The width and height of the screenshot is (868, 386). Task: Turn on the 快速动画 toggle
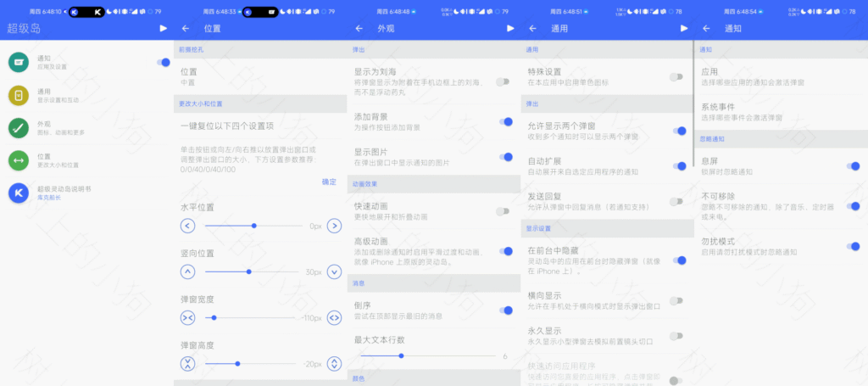click(503, 210)
